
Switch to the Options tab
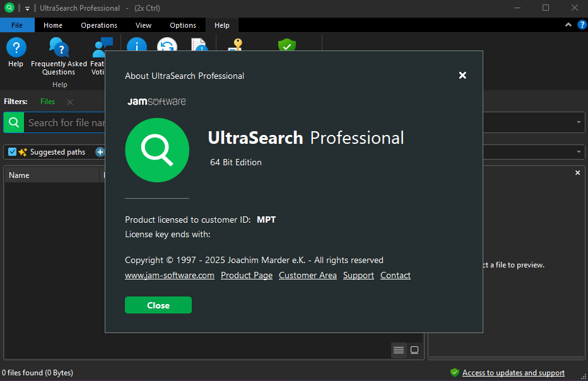(182, 25)
